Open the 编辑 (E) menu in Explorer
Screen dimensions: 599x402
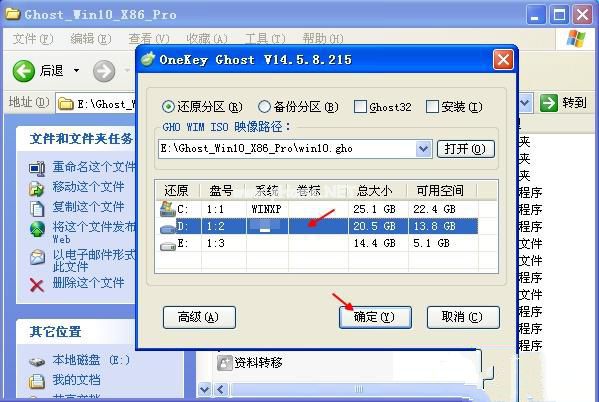point(91,39)
